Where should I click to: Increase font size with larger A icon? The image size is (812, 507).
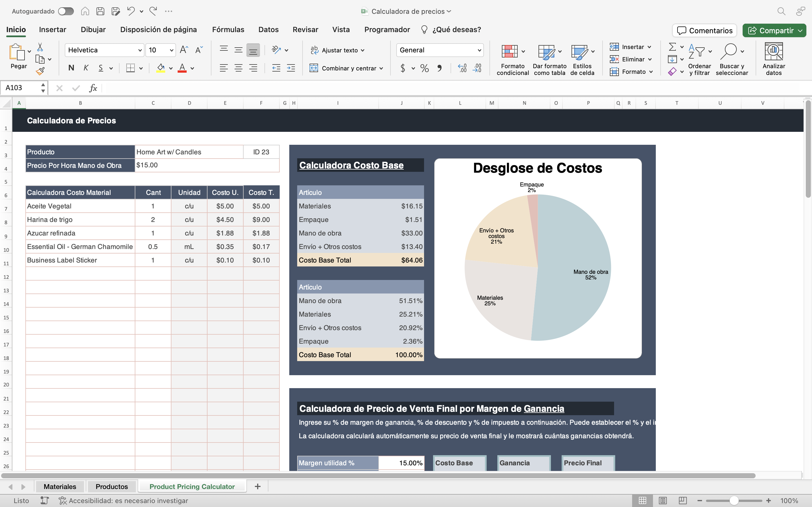tap(184, 50)
